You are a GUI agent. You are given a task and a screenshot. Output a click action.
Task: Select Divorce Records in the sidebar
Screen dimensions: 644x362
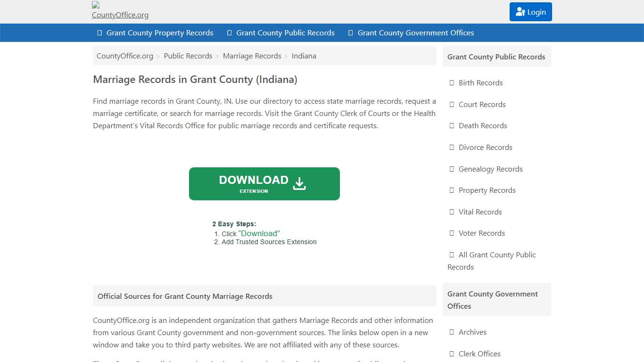point(485,147)
